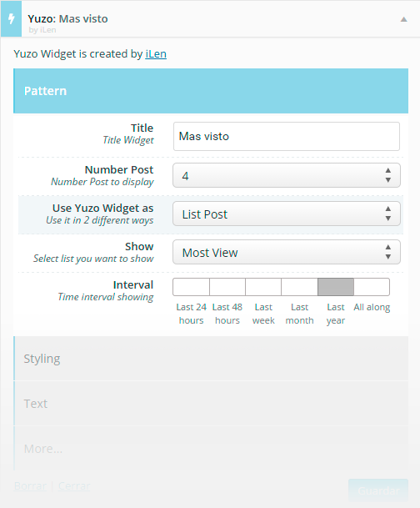
Task: Select the All along interval segment
Action: (372, 287)
